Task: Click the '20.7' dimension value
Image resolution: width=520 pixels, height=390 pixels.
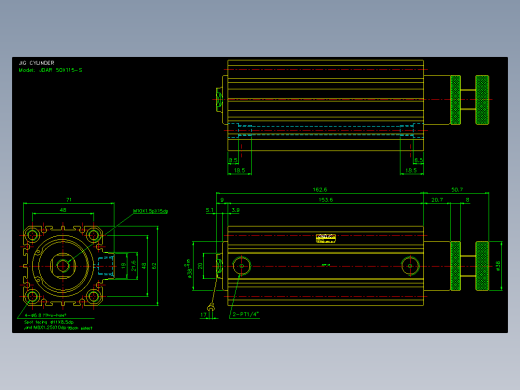Action: pyautogui.click(x=437, y=200)
